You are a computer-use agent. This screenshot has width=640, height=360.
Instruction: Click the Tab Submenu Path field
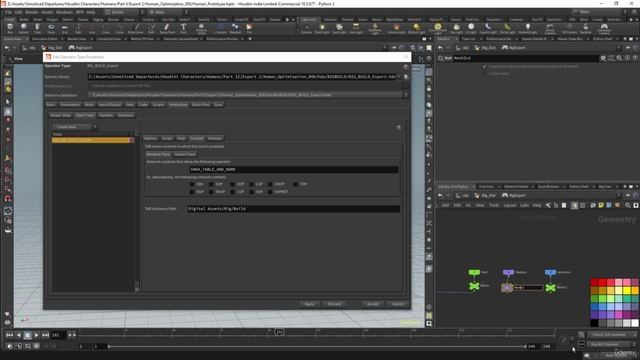pos(293,209)
